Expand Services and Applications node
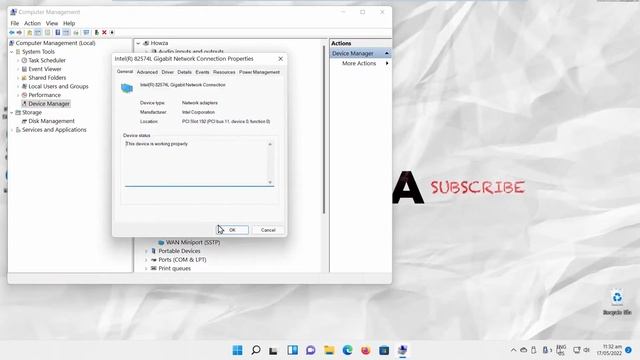Screen dimensions: 640x360 pos(12,130)
